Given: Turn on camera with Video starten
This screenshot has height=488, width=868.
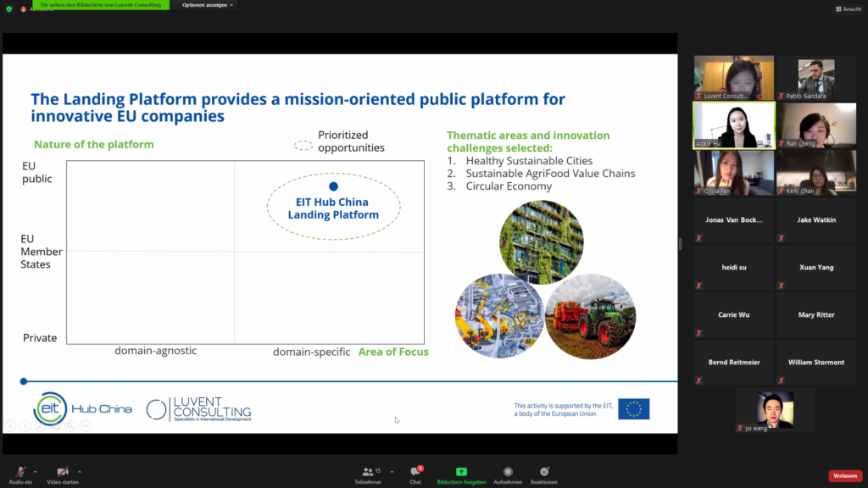Looking at the screenshot, I should (63, 472).
